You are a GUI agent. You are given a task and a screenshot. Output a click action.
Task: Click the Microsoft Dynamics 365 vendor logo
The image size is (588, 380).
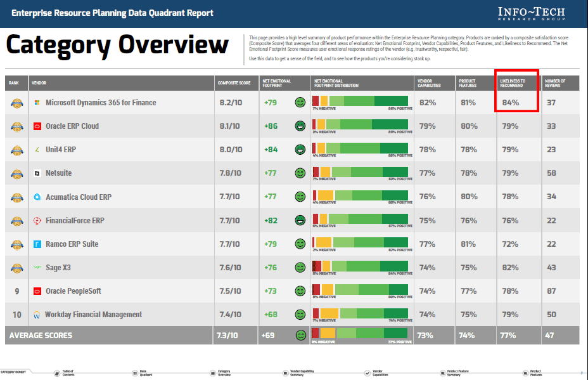pos(37,103)
